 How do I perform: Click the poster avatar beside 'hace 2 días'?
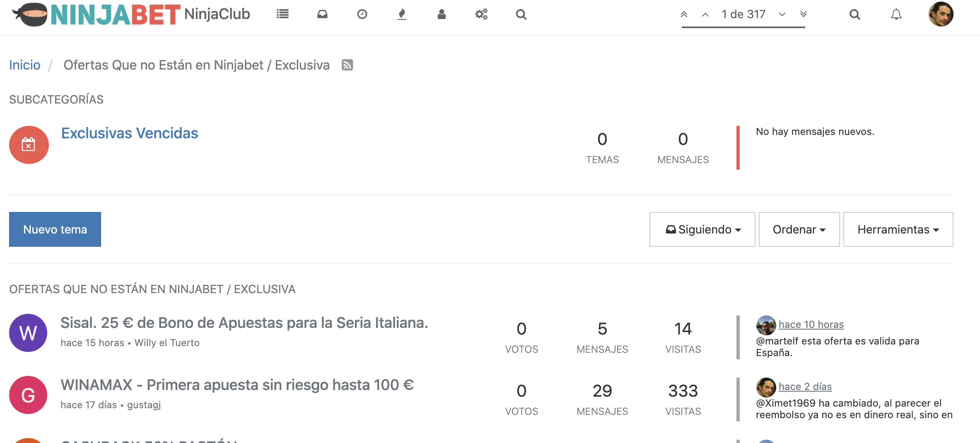point(766,388)
